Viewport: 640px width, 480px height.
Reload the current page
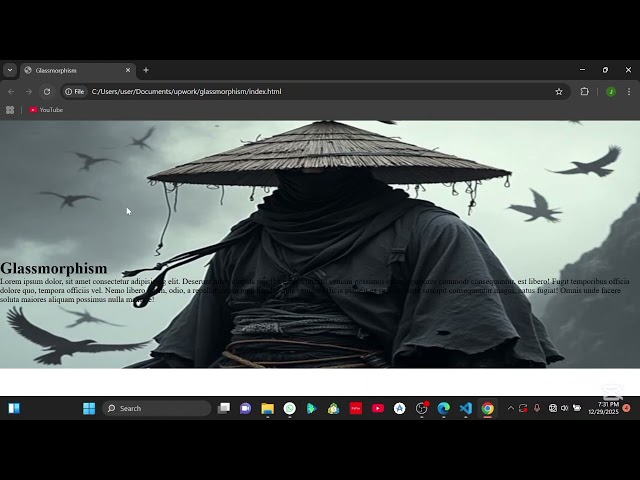point(47,92)
